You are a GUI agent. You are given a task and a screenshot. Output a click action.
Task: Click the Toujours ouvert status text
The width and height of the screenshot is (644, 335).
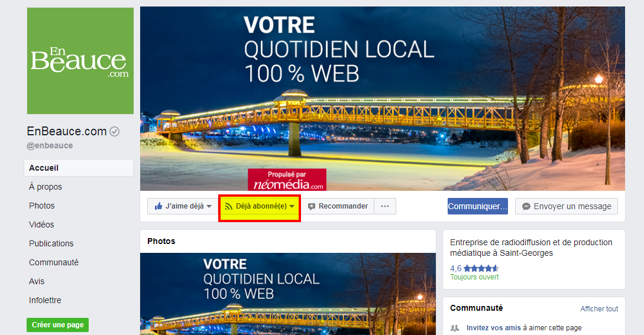[474, 277]
